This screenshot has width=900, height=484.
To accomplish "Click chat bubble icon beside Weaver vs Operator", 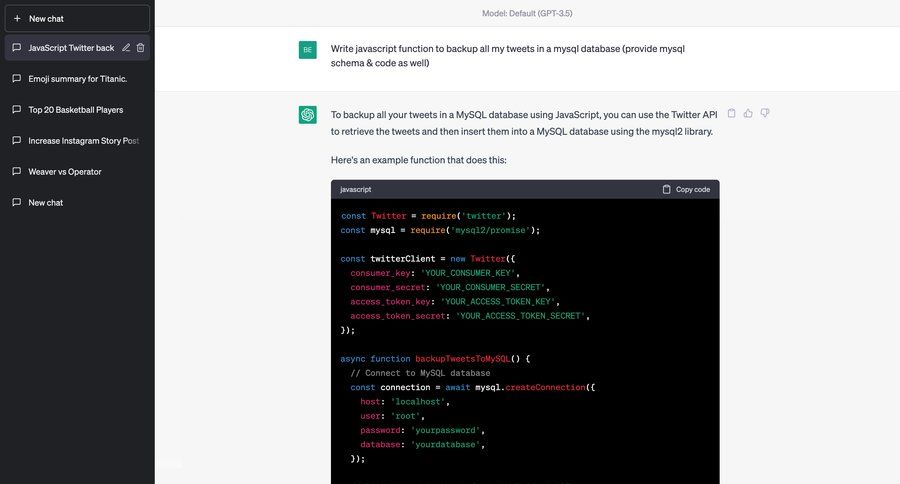I will (x=17, y=172).
